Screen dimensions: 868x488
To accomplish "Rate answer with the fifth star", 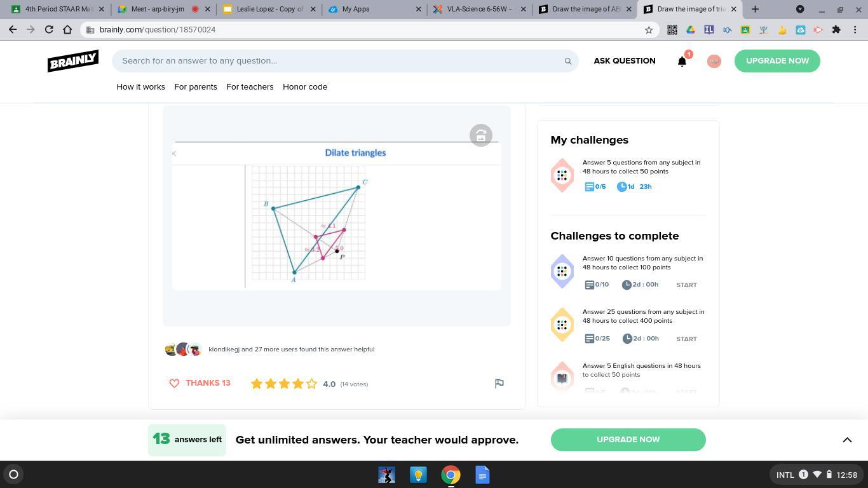I will [311, 384].
